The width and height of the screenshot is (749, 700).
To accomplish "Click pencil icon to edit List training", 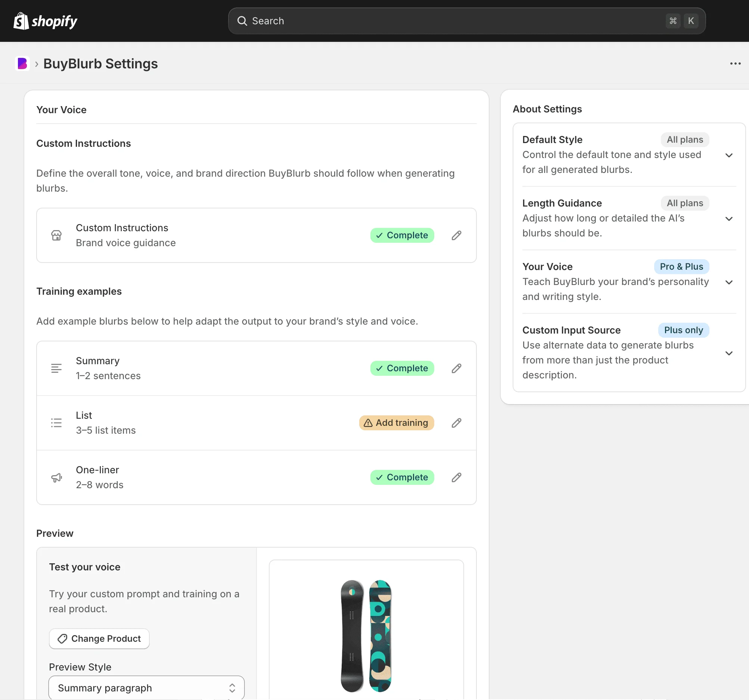I will tap(456, 423).
